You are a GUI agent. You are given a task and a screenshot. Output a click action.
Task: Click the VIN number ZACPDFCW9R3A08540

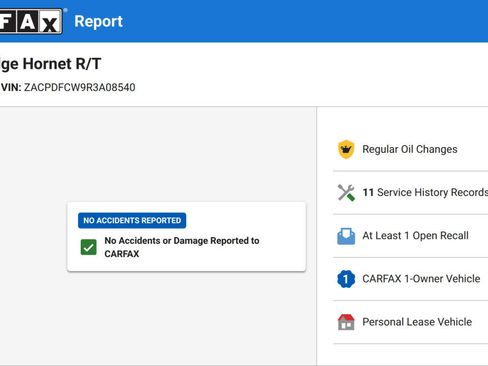point(79,87)
